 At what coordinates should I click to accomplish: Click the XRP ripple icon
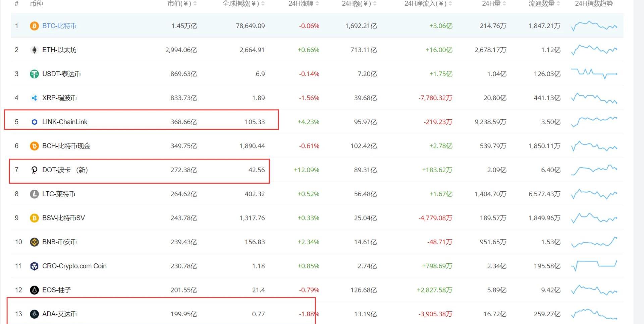(x=34, y=98)
